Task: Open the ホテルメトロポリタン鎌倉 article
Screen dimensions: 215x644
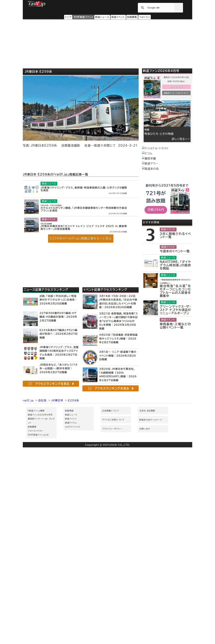Action: click(84, 209)
